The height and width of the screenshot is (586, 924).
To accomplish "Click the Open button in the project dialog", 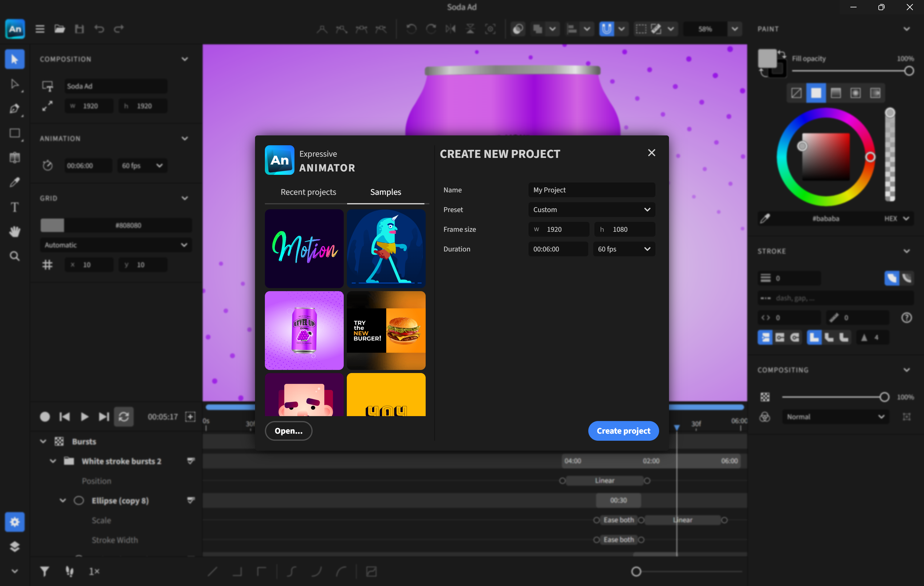I will (x=288, y=431).
